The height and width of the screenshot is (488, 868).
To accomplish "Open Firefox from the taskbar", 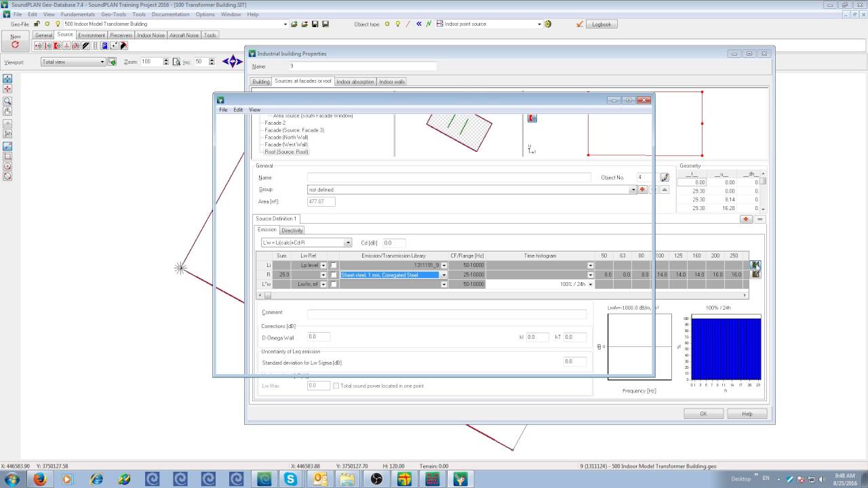I will (x=39, y=479).
